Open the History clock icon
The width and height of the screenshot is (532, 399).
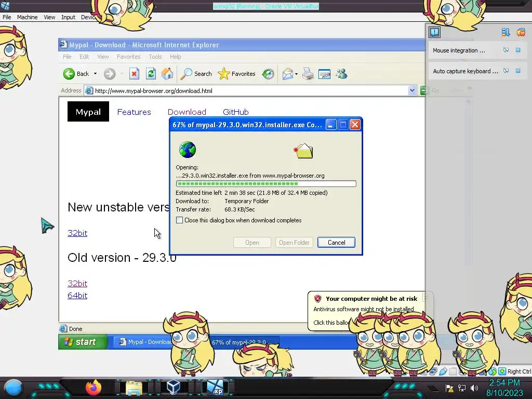pos(268,74)
